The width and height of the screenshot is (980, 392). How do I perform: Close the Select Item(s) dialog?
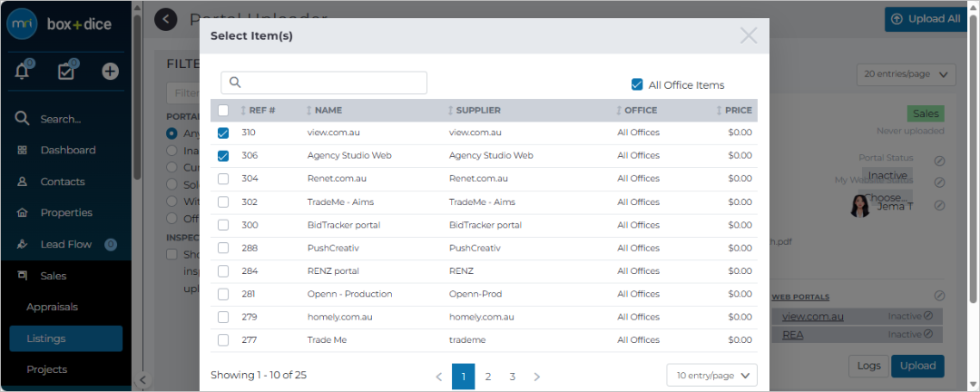click(749, 35)
